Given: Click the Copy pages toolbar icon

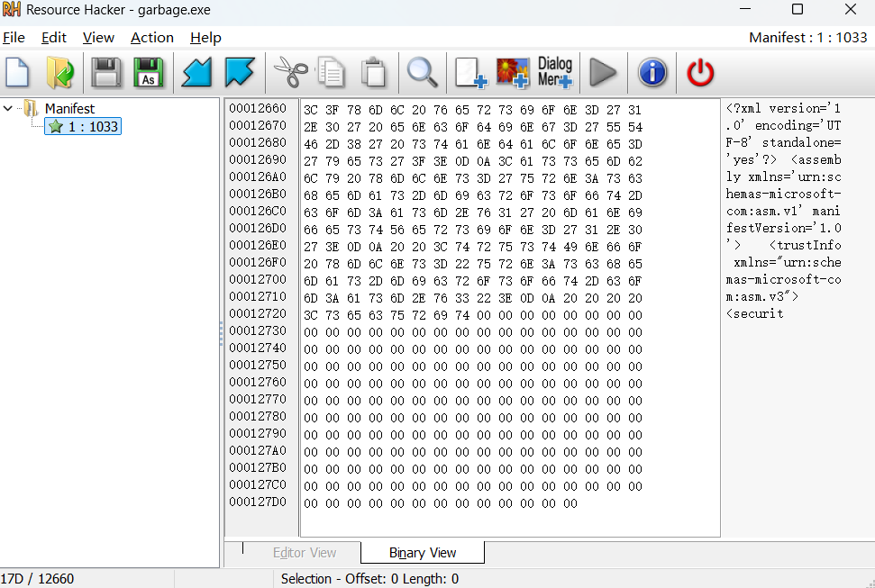Looking at the screenshot, I should (332, 73).
